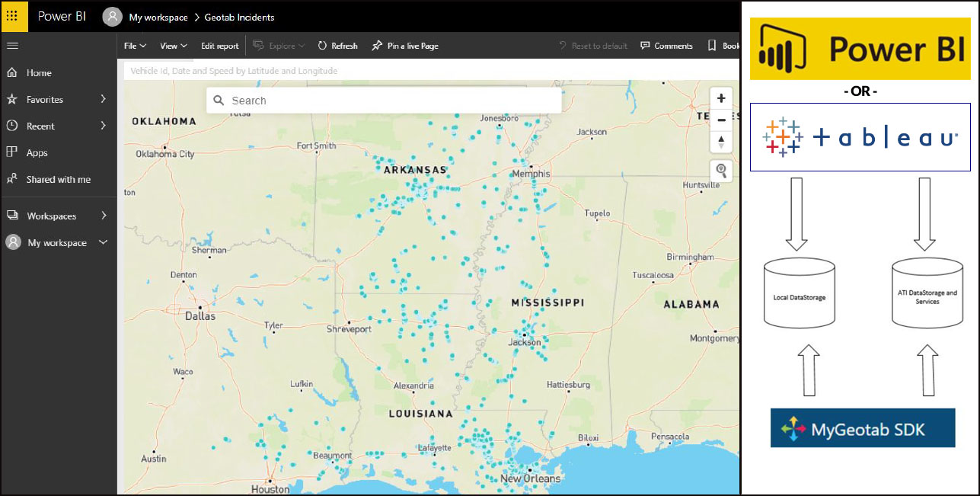This screenshot has width=980, height=496.
Task: Click Pin a live Page
Action: [x=405, y=46]
